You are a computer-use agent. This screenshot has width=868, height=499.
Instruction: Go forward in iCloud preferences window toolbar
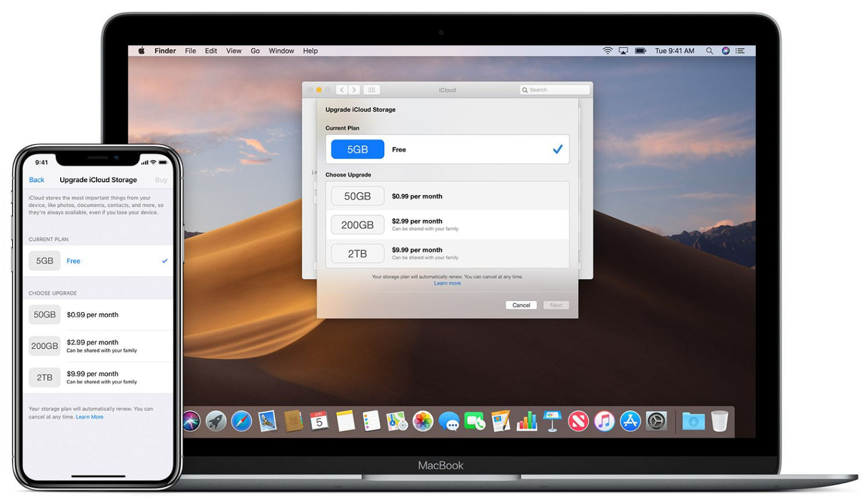(354, 90)
